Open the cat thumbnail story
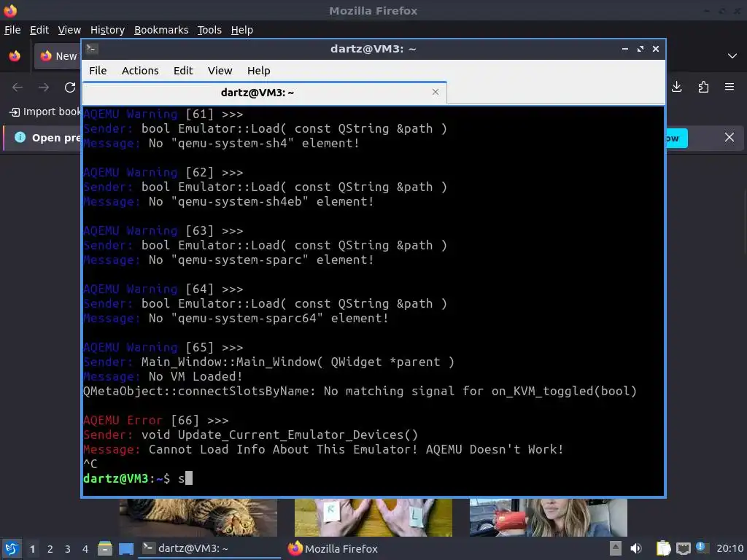This screenshot has height=560, width=747. click(x=198, y=518)
